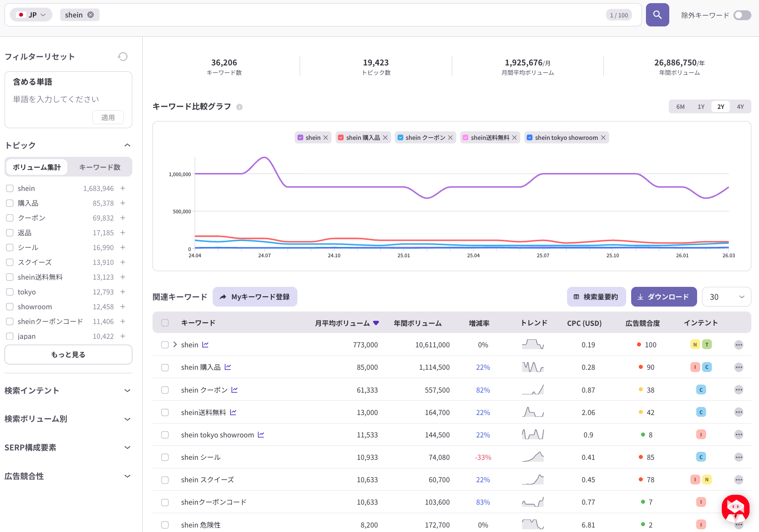Switch to the キーワード数 tab
Screen dimensions: 759x532
coord(100,167)
